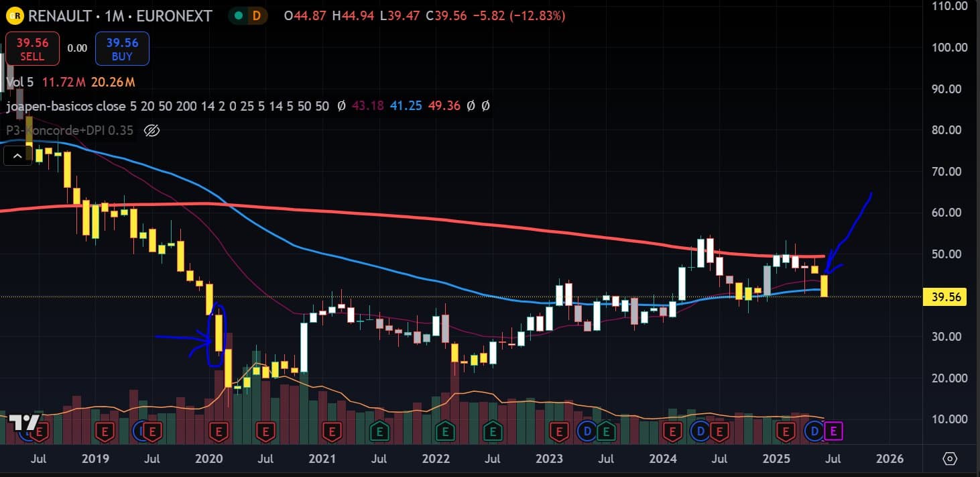
Task: Click the high value H44.94
Action: pyautogui.click(x=353, y=15)
